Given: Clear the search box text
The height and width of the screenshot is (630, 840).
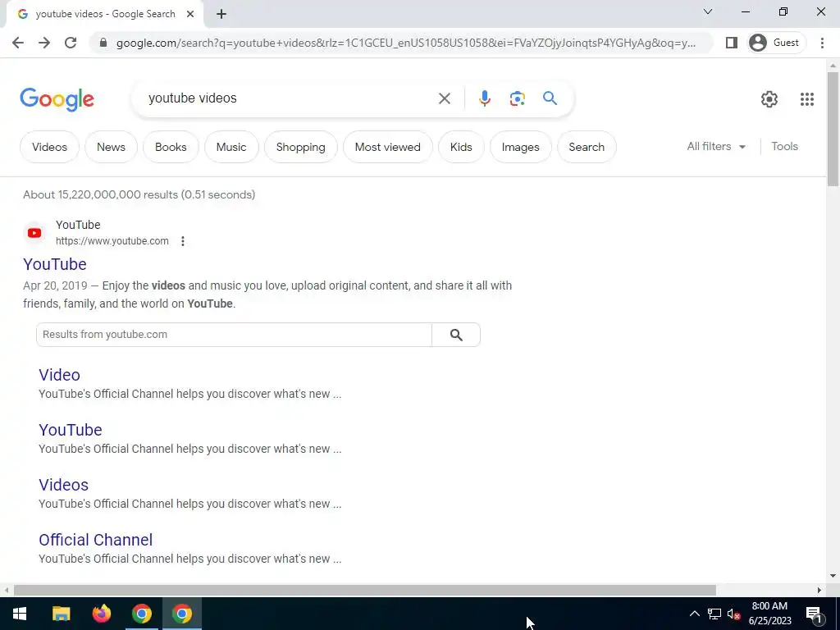Looking at the screenshot, I should tap(444, 98).
